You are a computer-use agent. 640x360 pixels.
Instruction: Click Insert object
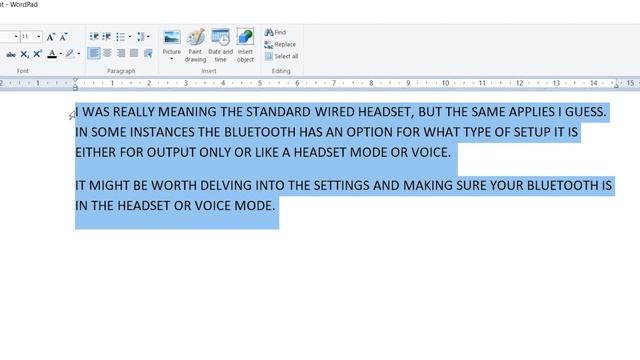click(x=245, y=46)
